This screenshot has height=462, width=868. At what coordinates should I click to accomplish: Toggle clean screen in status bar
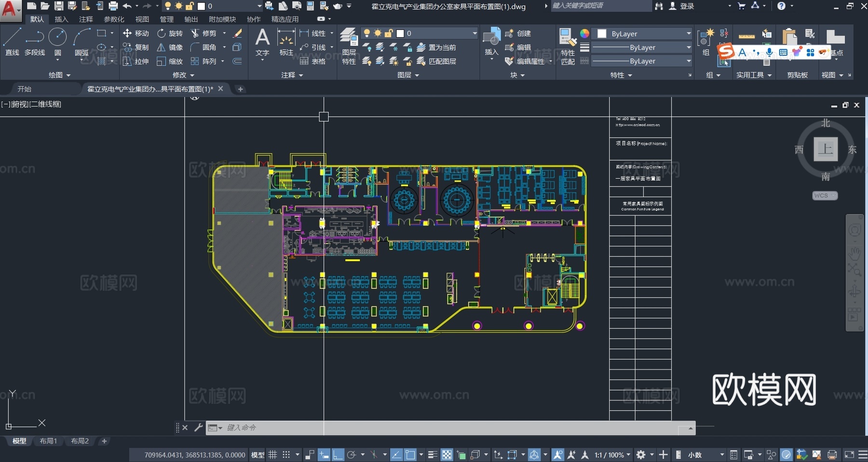click(849, 455)
